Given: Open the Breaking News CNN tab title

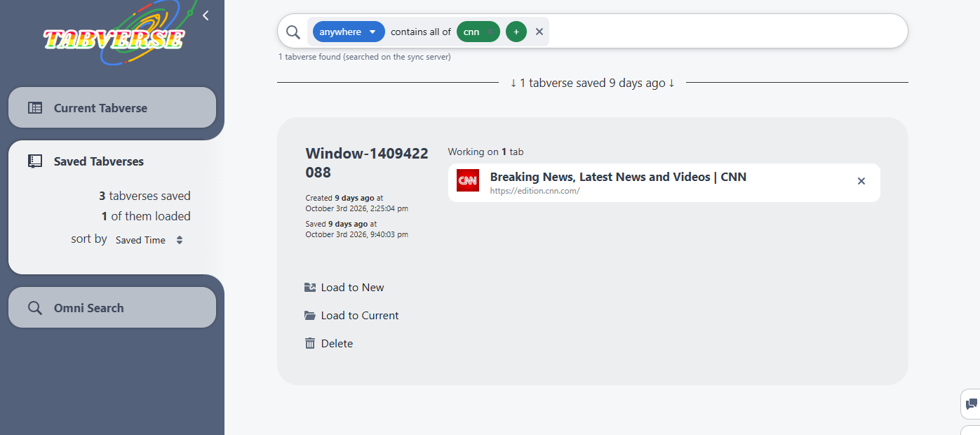Looking at the screenshot, I should [618, 177].
